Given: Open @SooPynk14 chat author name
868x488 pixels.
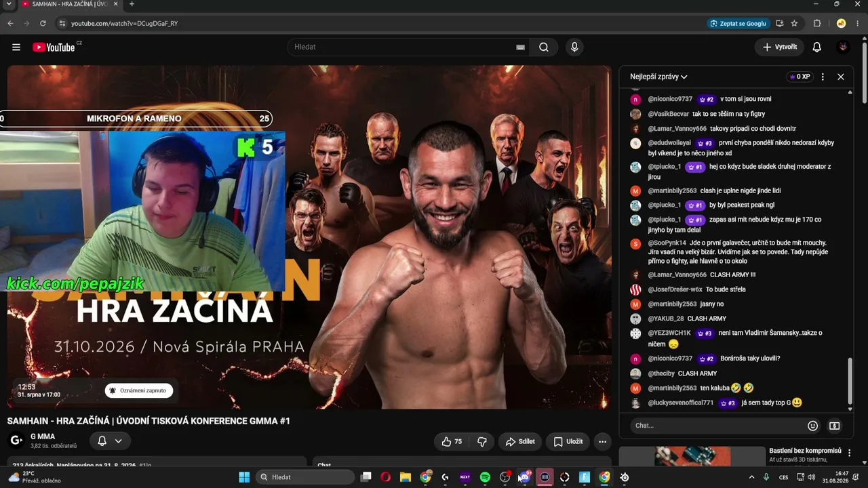Looking at the screenshot, I should (x=667, y=243).
